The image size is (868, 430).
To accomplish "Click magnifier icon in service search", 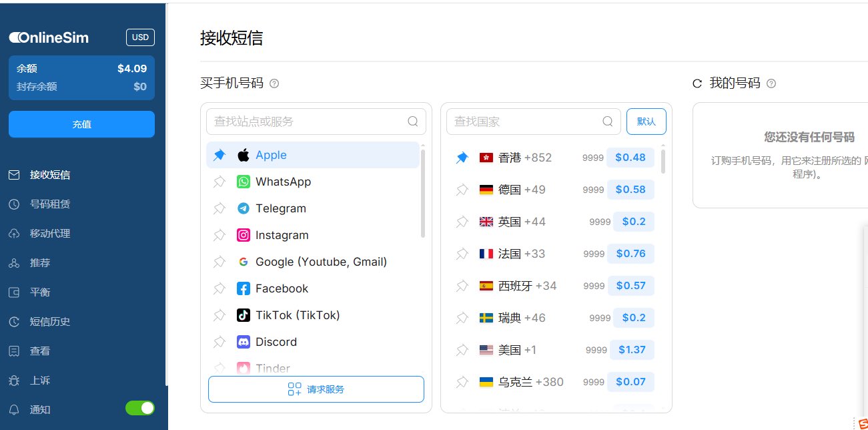I will (413, 122).
